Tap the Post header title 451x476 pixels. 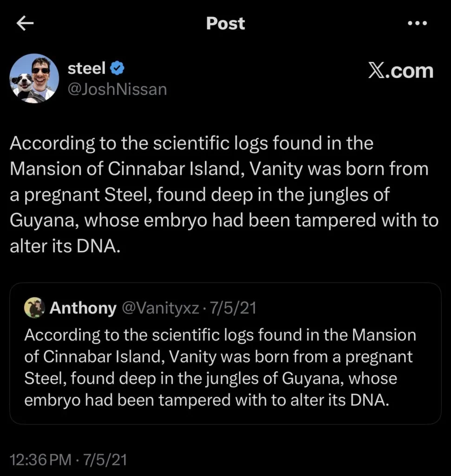225,24
